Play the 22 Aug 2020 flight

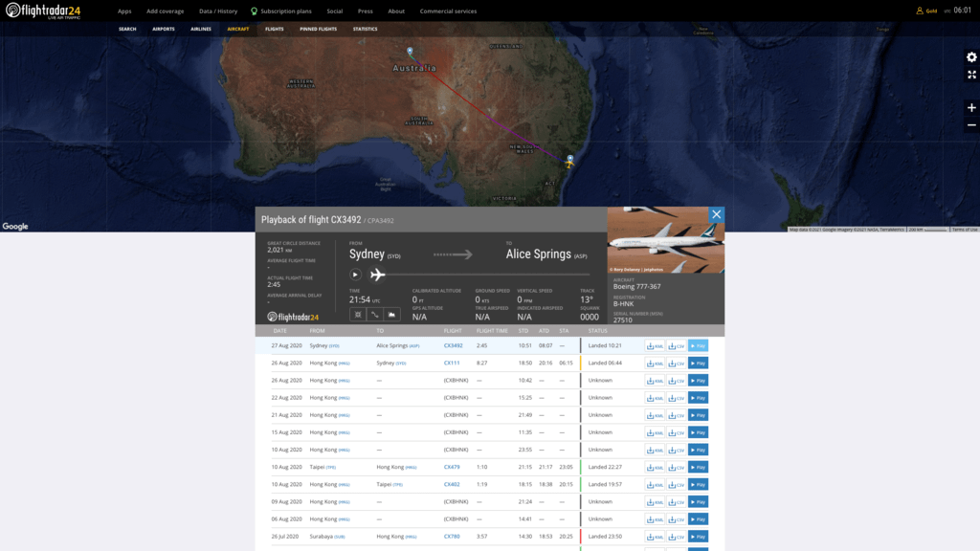click(x=698, y=398)
